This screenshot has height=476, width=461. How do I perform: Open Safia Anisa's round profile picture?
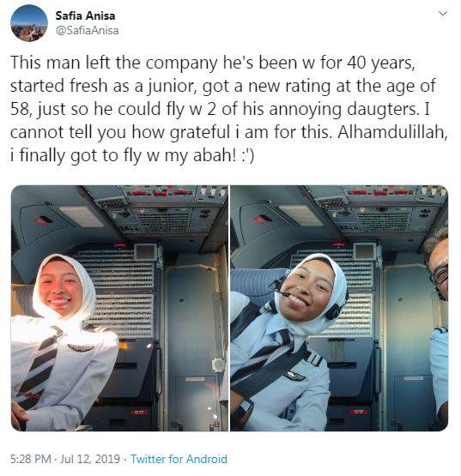[29, 23]
